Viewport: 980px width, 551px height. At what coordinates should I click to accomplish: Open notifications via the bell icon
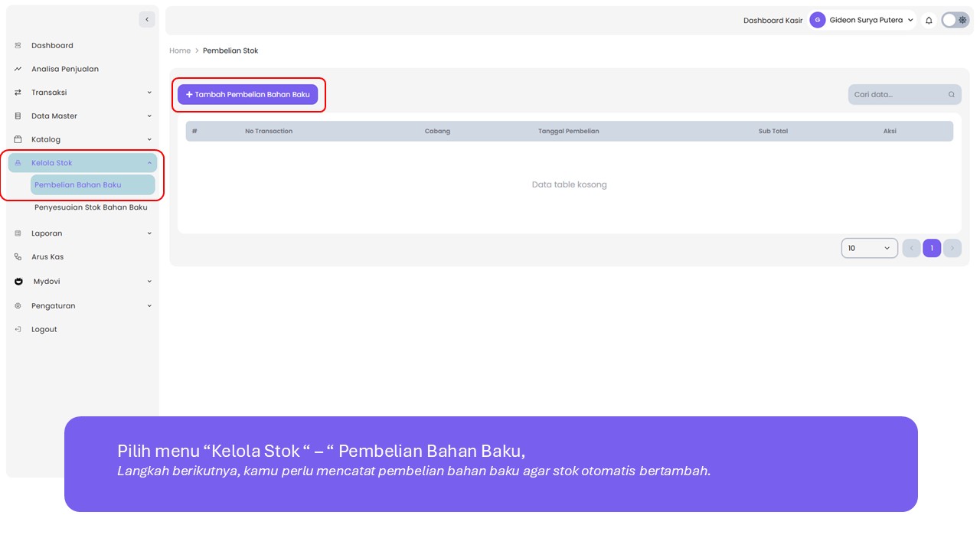click(929, 21)
